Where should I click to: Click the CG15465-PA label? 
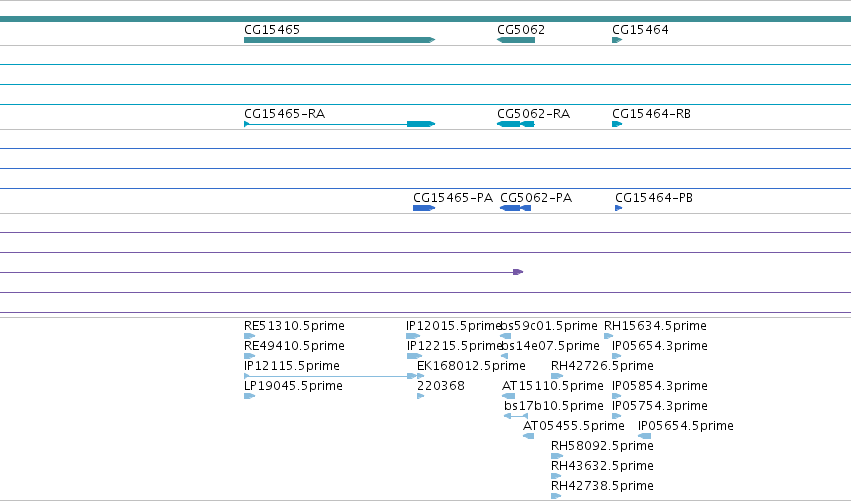(453, 198)
